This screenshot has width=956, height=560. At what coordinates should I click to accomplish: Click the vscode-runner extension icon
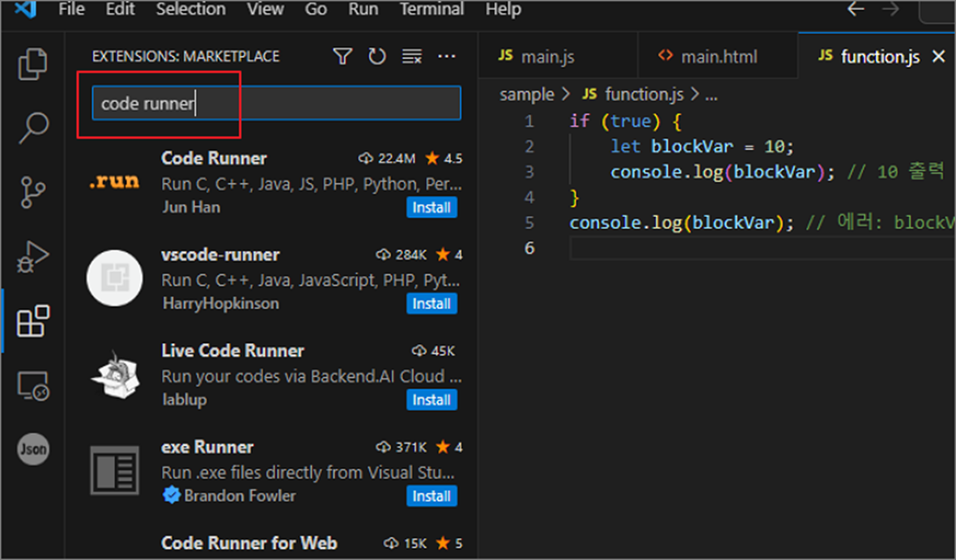(115, 278)
